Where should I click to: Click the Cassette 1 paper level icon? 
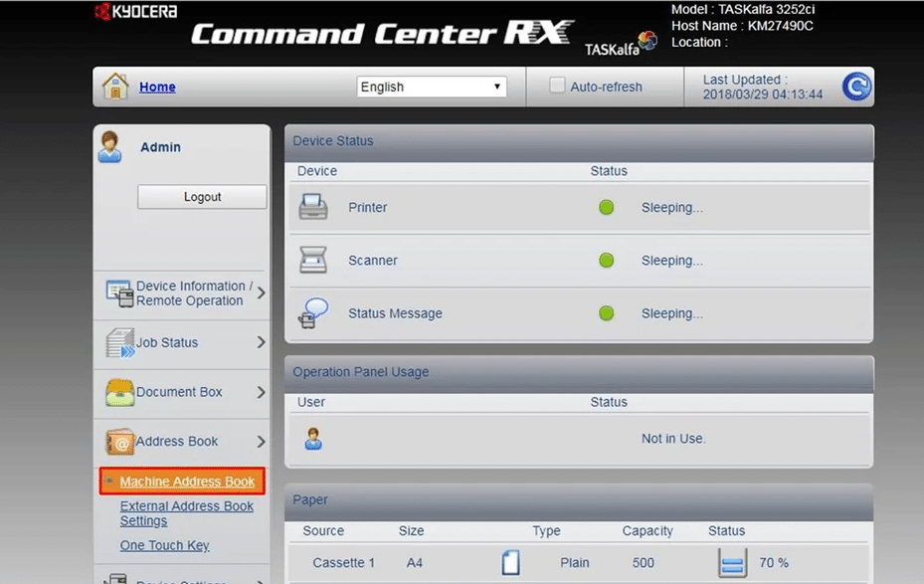[732, 562]
